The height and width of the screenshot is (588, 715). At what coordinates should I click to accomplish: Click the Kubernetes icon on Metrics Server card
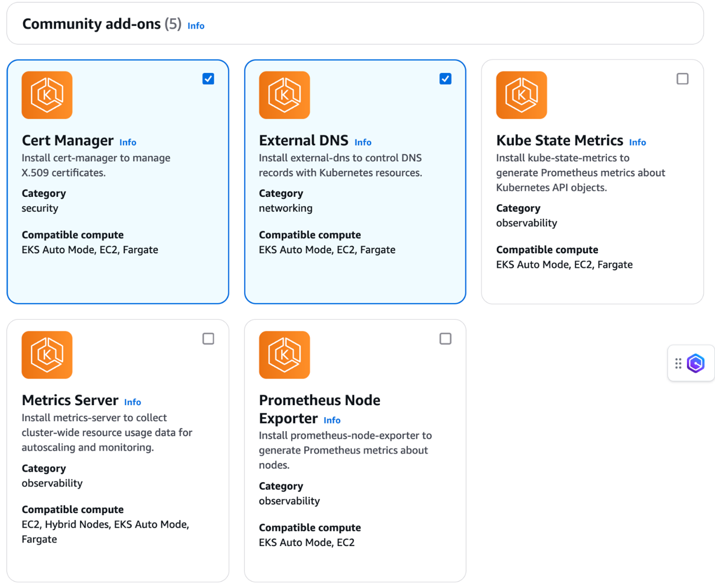(46, 355)
